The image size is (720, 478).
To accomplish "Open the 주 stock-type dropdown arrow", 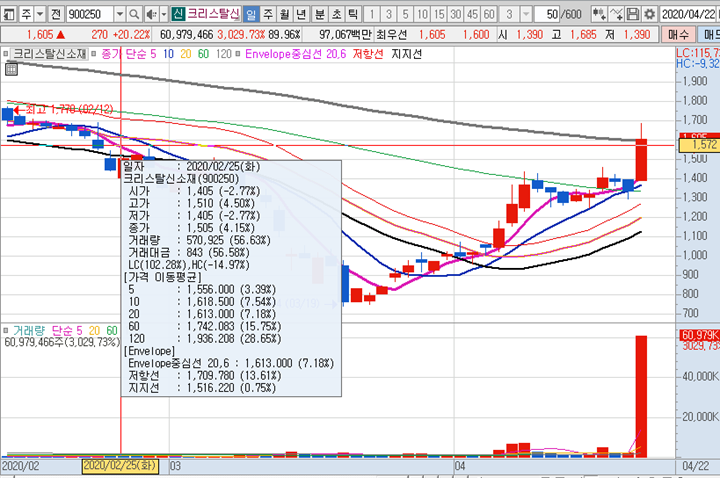I will tap(40, 15).
